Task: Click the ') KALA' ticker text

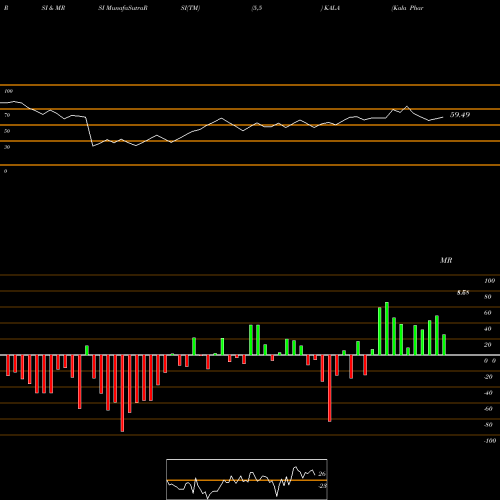Action: click(330, 8)
